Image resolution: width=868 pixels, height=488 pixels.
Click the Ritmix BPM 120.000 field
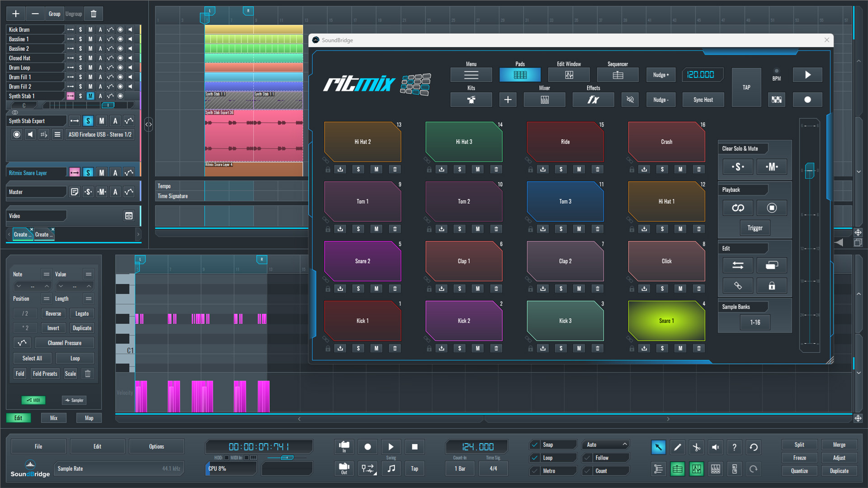[703, 75]
